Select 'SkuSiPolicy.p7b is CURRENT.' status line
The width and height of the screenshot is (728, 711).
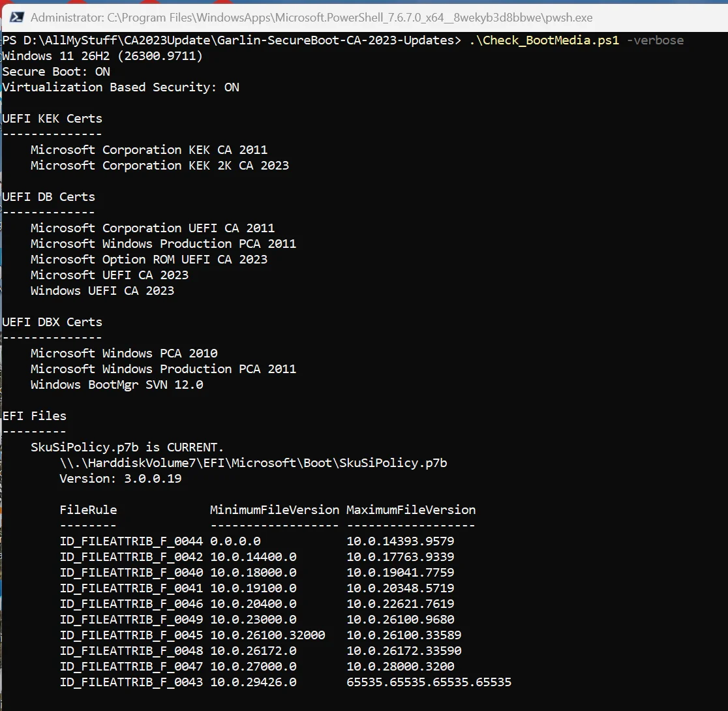pos(127,447)
